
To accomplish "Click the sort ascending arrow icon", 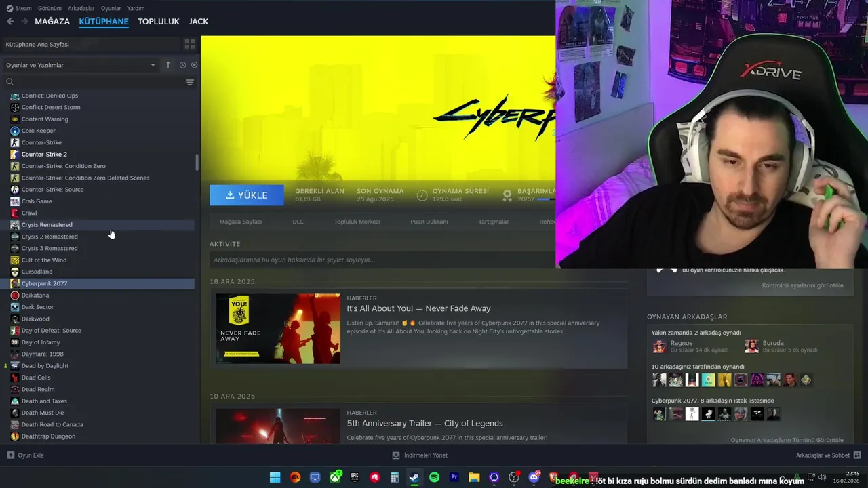I will [168, 65].
